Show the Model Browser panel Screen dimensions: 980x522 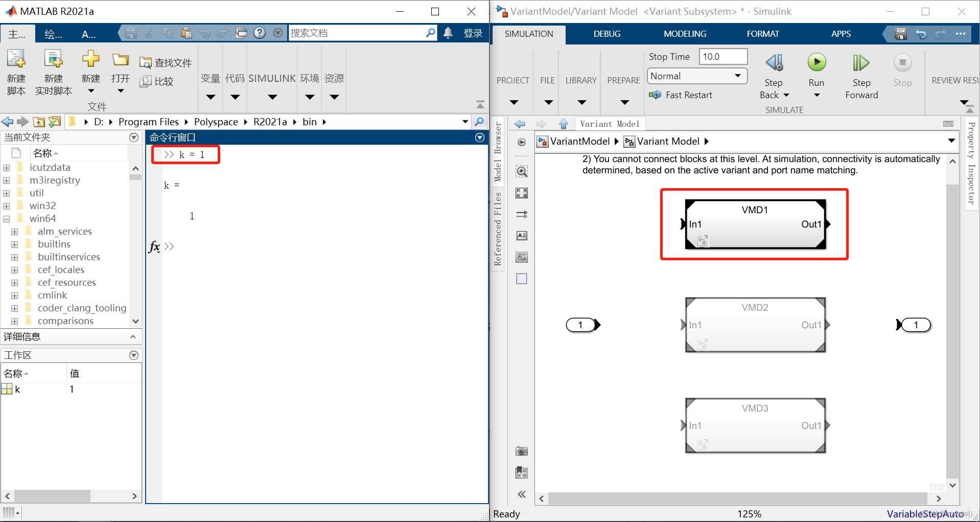pyautogui.click(x=497, y=153)
